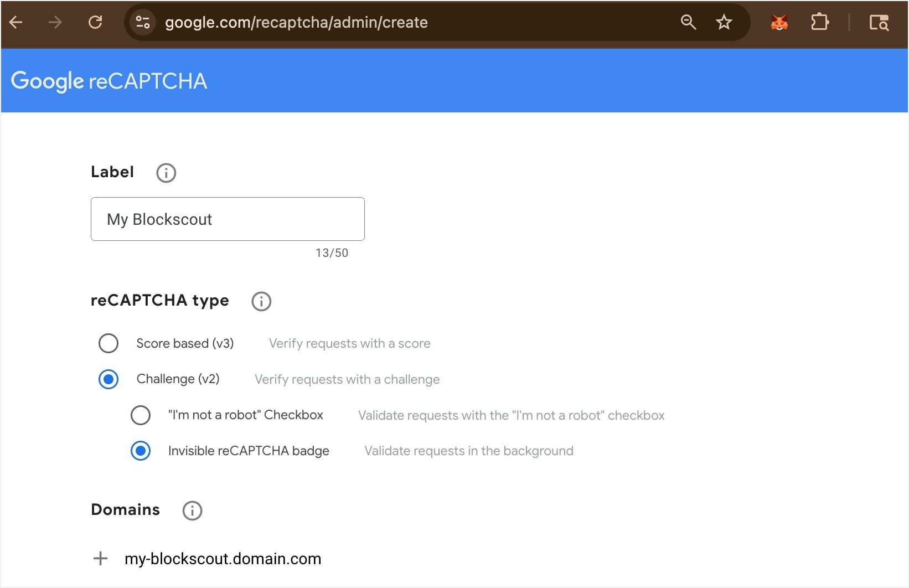909x588 pixels.
Task: Open the MetaMask fox extension
Action: (779, 22)
